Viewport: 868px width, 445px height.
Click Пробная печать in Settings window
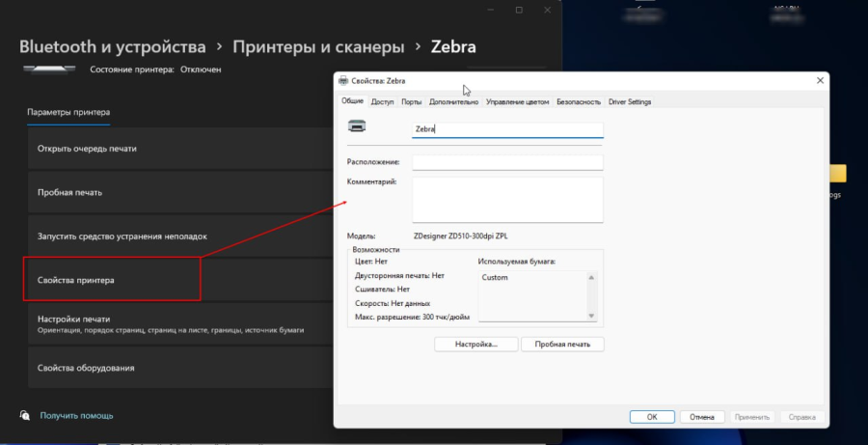pos(180,192)
